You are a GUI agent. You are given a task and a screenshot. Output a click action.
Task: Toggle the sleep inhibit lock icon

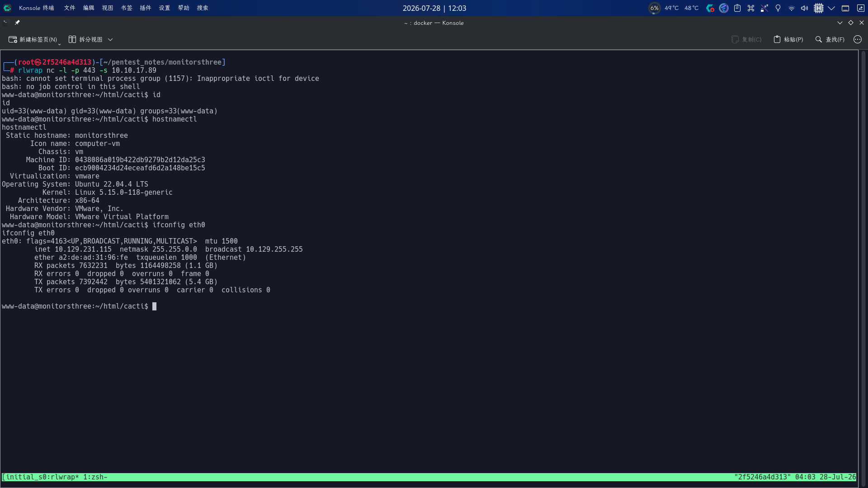click(x=764, y=8)
